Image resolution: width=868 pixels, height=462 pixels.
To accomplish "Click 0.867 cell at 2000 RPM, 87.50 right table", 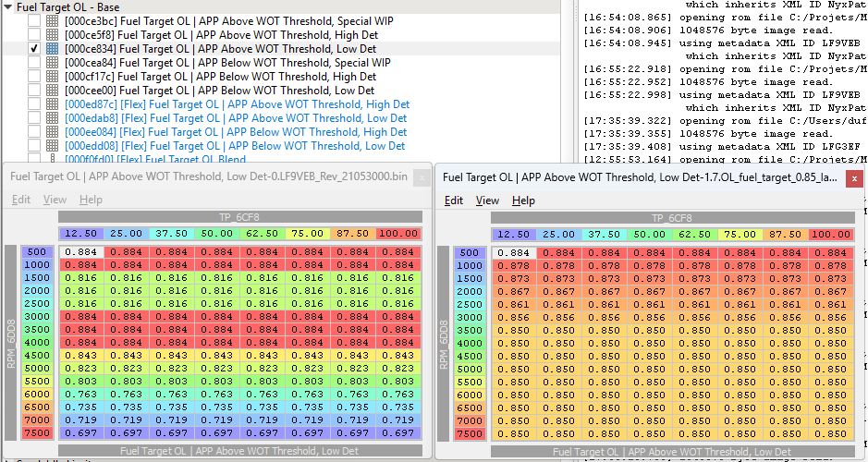I will point(786,292).
